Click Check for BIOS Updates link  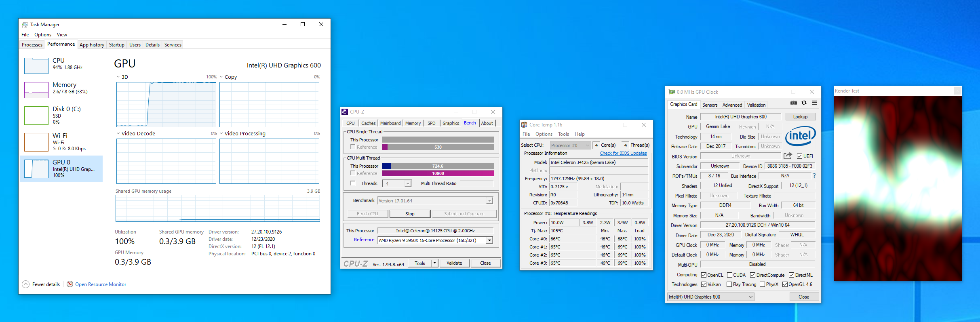click(x=623, y=153)
